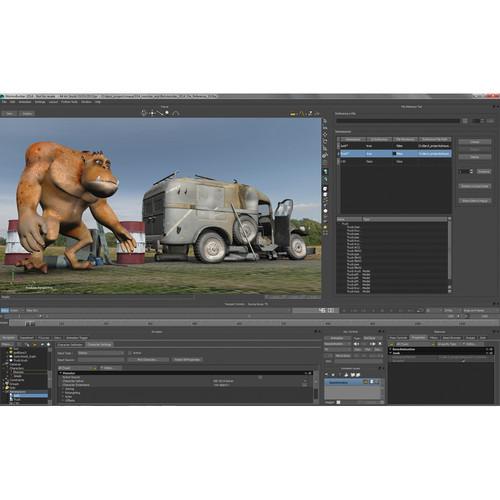Screen dimensions: 500x500
Task: Go to next keyframe in Key Controls
Action: pos(373,344)
